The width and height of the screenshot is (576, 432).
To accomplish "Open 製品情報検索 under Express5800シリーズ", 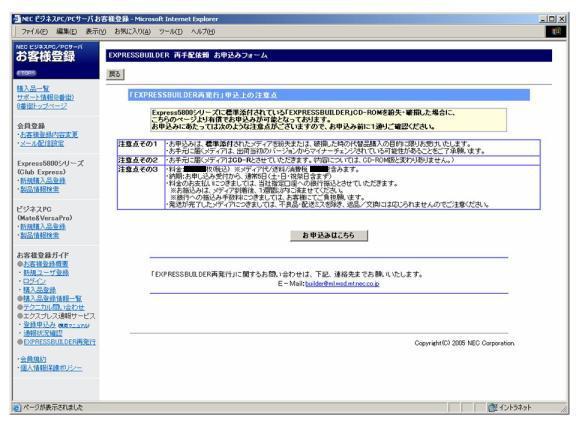I will coord(39,189).
